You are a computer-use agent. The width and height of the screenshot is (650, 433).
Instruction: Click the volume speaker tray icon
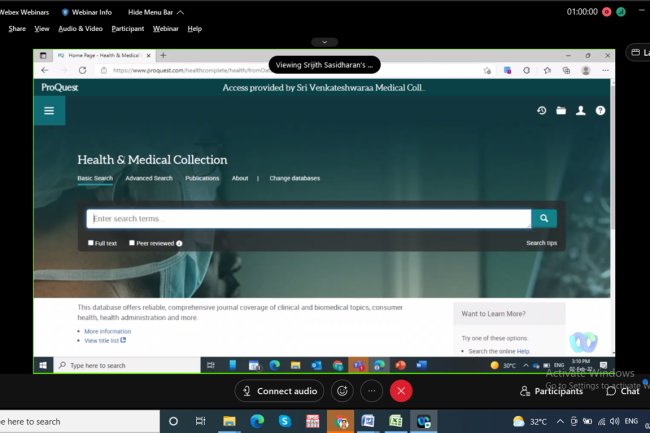click(614, 421)
